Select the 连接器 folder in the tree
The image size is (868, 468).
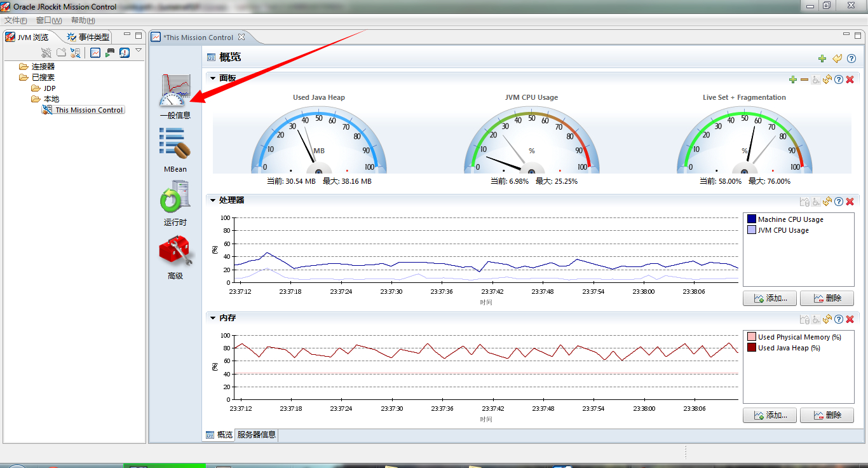[37, 66]
